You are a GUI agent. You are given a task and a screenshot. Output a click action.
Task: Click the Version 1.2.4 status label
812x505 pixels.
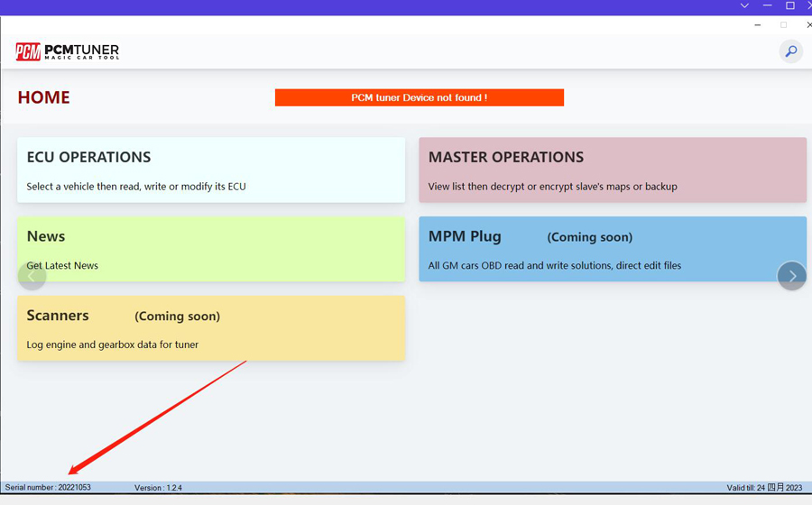click(x=158, y=488)
